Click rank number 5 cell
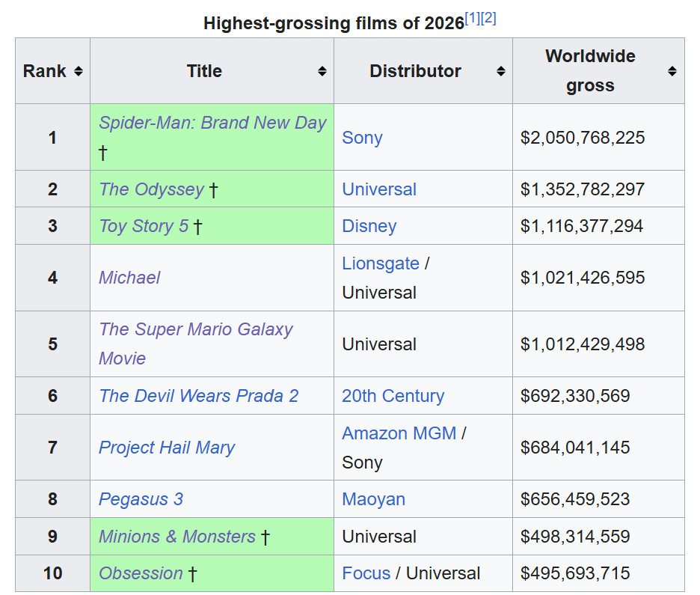The width and height of the screenshot is (700, 595). click(x=52, y=344)
